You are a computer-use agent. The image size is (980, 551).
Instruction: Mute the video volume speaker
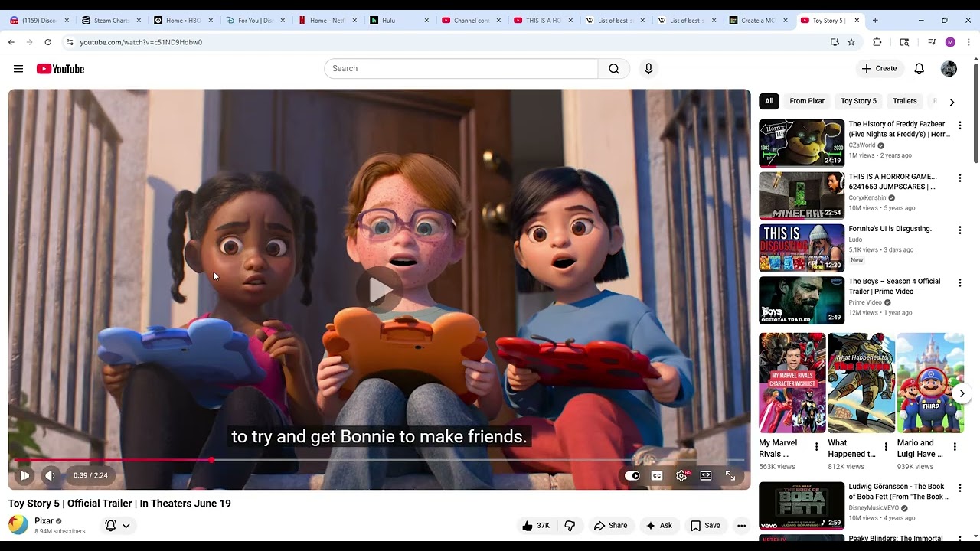coord(50,475)
